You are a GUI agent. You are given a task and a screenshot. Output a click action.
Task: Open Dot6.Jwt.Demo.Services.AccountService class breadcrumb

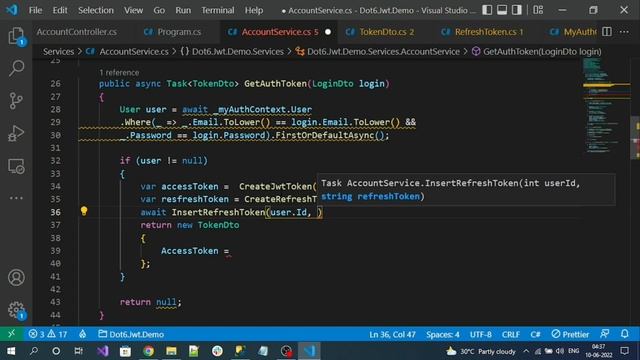point(383,51)
